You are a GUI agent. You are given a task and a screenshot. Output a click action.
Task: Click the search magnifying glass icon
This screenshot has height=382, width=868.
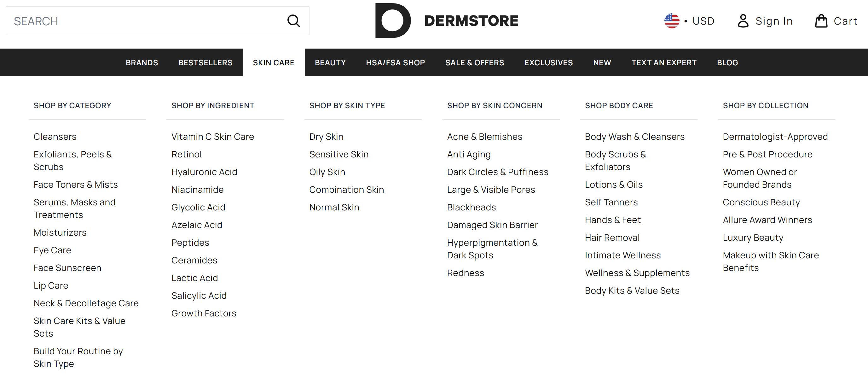click(x=293, y=21)
